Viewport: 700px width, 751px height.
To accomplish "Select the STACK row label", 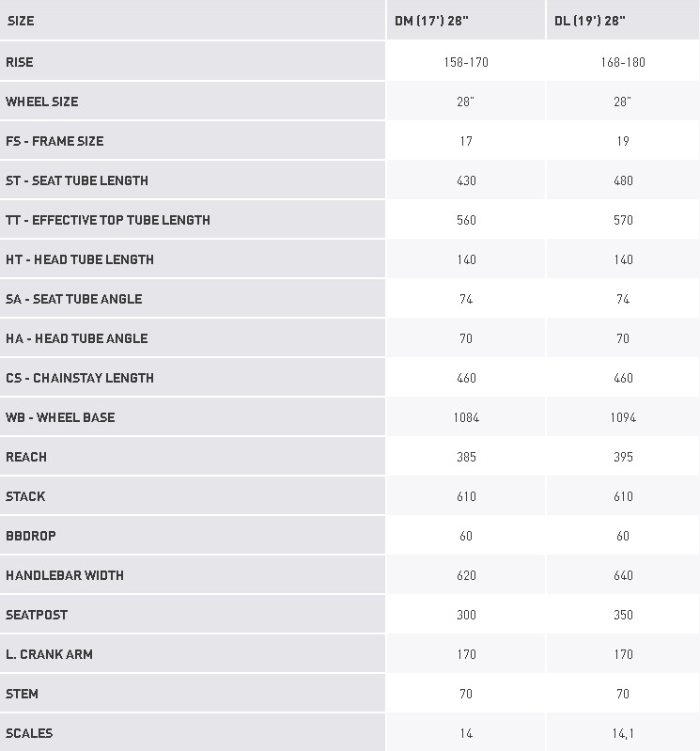I will (25, 496).
